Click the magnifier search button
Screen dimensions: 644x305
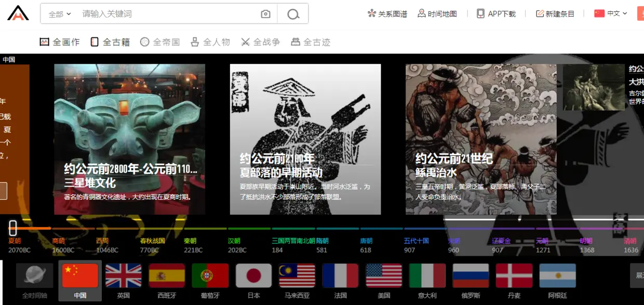[293, 14]
